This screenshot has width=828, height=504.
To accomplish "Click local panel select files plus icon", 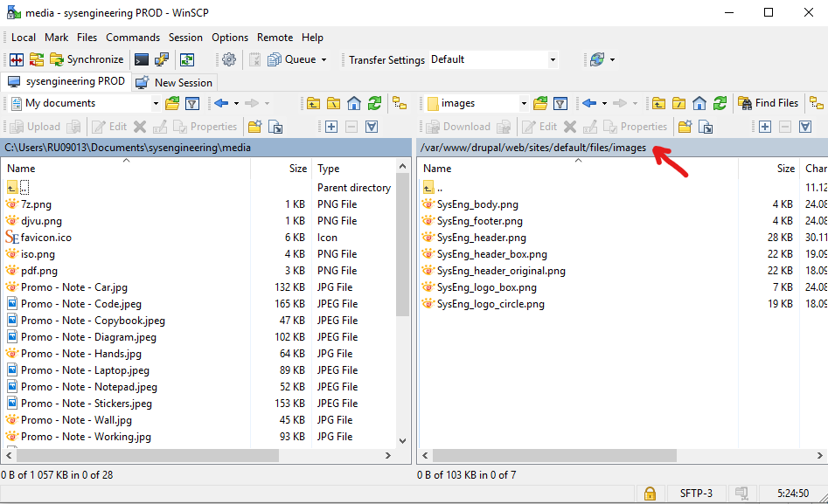I will click(x=331, y=127).
